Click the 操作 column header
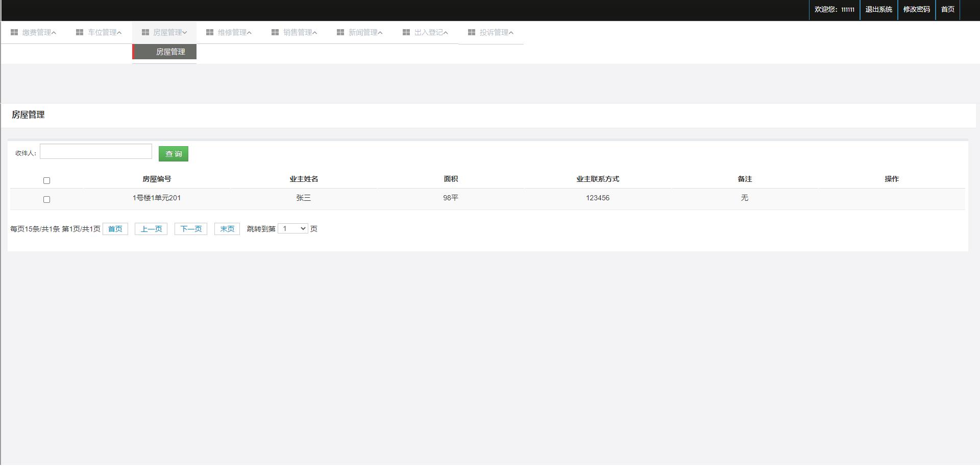This screenshot has height=467, width=980. [892, 179]
